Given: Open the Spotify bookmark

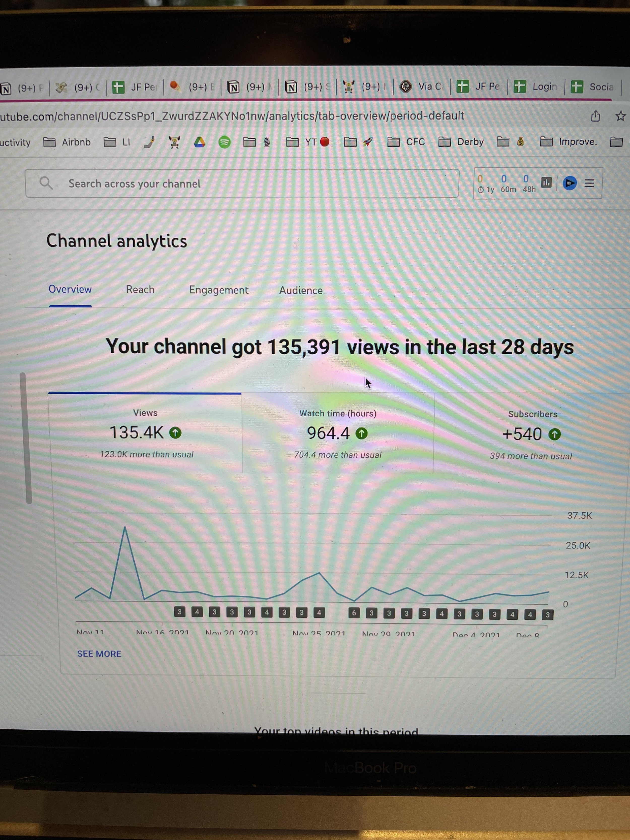Looking at the screenshot, I should (x=225, y=142).
